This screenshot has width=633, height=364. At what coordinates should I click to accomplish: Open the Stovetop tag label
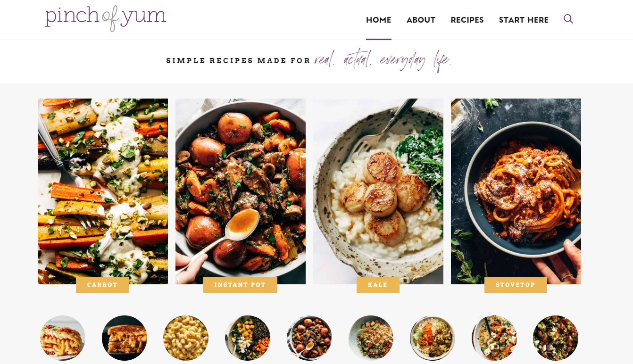pyautogui.click(x=516, y=285)
